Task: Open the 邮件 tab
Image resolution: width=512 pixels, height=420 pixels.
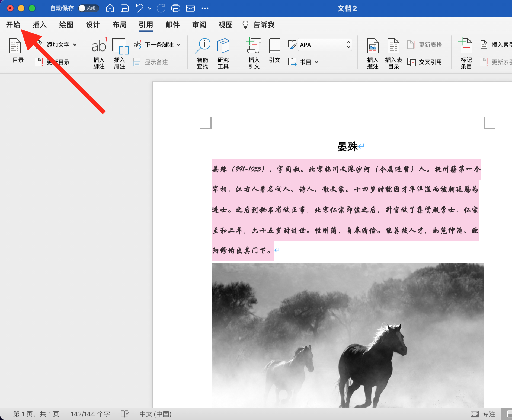Action: pyautogui.click(x=172, y=25)
